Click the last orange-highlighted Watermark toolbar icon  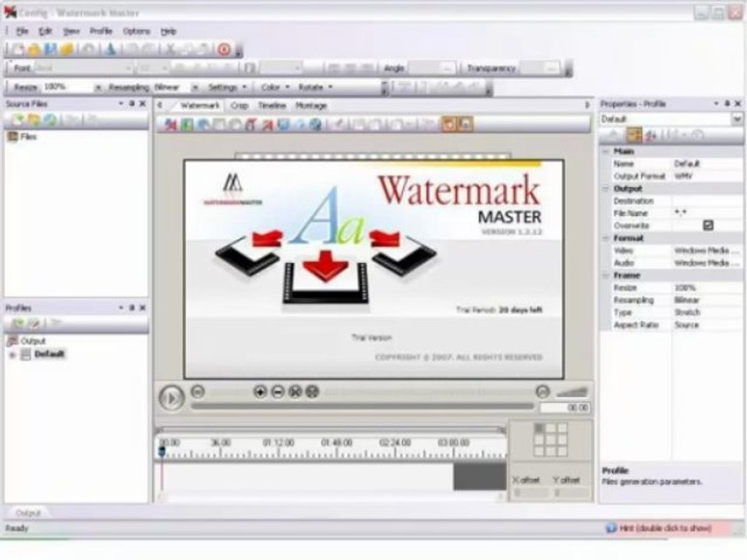[465, 124]
